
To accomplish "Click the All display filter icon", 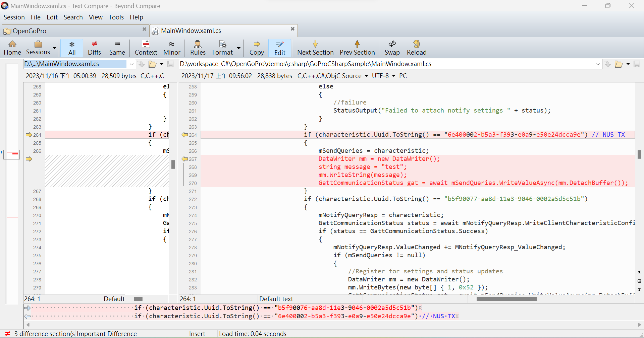I will click(x=71, y=48).
